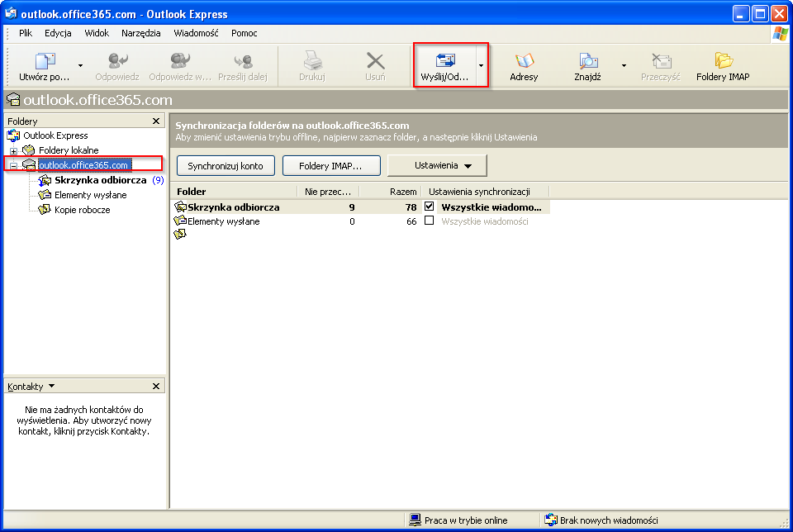This screenshot has width=793, height=532.
Task: Open the Narzędzia menu
Action: pos(141,33)
